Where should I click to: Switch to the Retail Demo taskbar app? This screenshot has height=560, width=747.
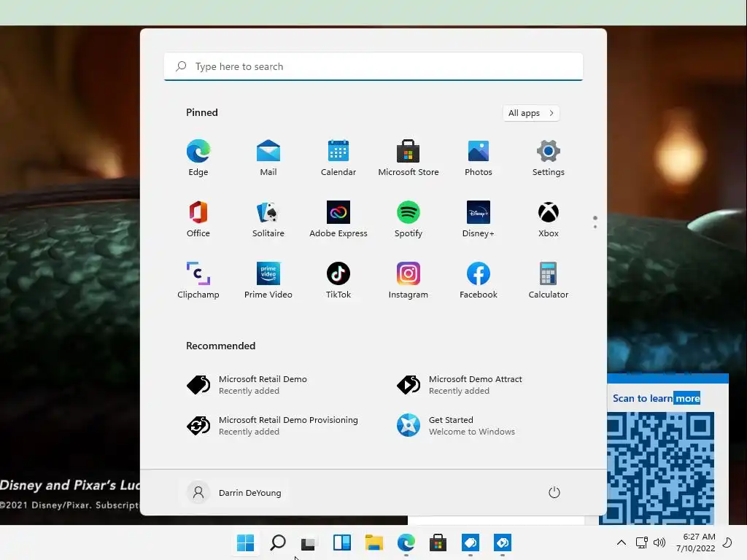click(x=471, y=542)
